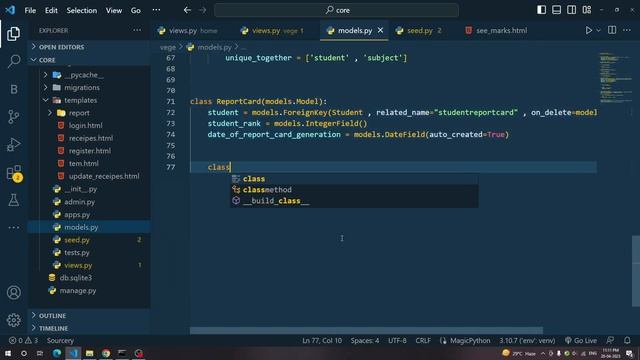Open manage.py in explorer
This screenshot has width=640, height=360.
89,290
